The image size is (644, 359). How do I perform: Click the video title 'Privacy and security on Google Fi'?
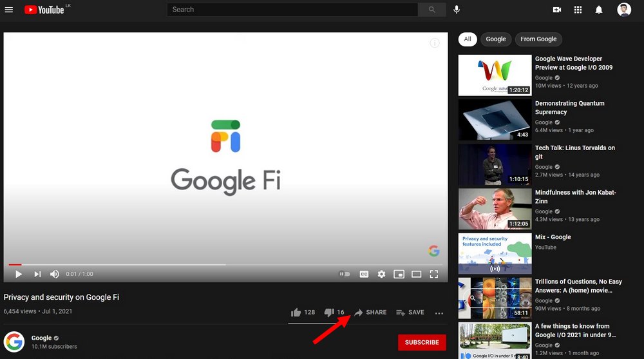coord(61,297)
